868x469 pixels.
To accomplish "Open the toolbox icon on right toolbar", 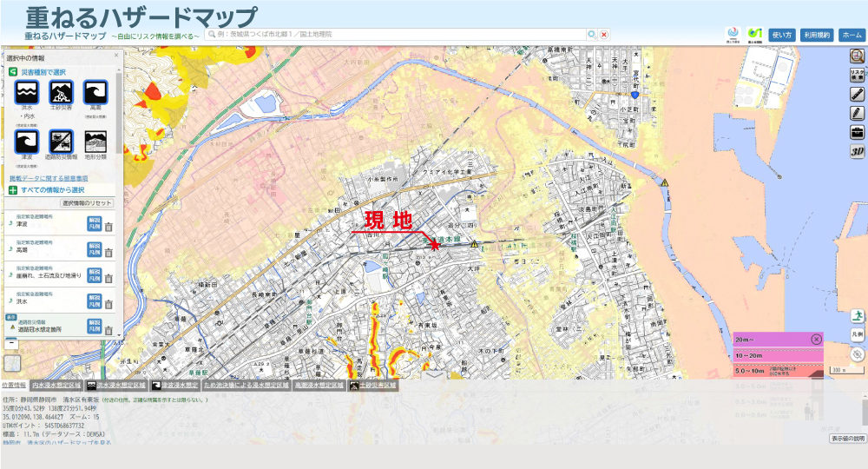I will [857, 132].
